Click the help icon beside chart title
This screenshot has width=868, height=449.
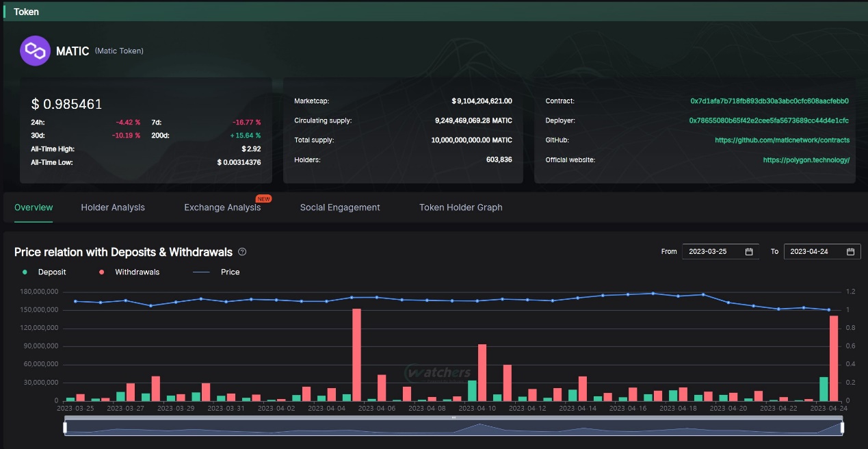(x=242, y=252)
